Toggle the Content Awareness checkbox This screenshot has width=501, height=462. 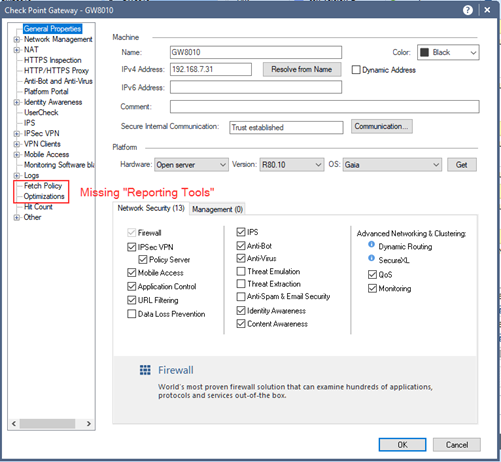pyautogui.click(x=241, y=324)
